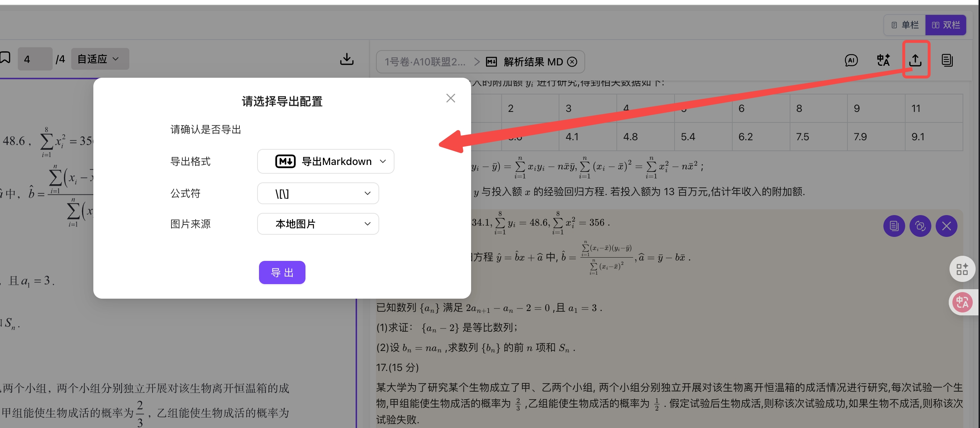Switch to 双栏 double-column view
The image size is (980, 428).
[945, 25]
